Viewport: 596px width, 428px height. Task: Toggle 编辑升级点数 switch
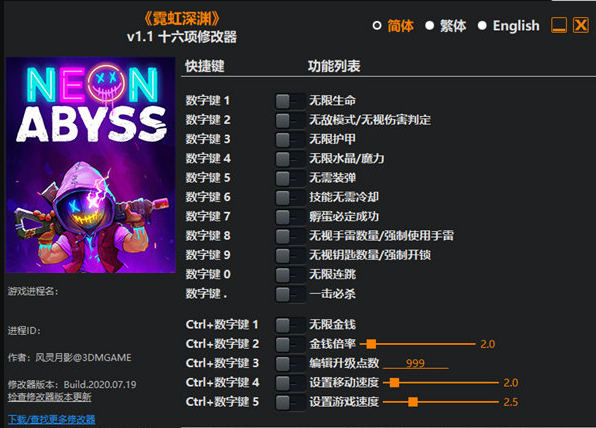tap(290, 364)
